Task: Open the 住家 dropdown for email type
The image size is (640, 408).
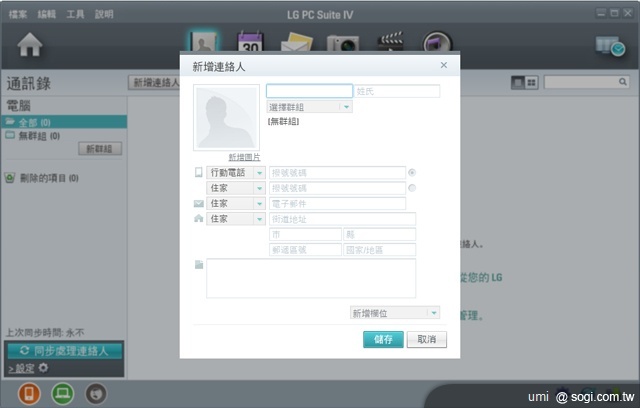Action: coord(236,203)
